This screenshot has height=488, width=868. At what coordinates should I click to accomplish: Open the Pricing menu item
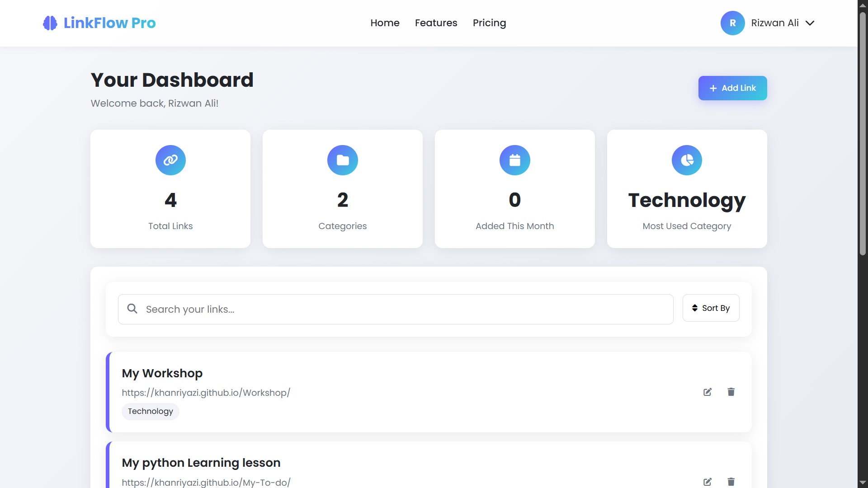point(489,23)
